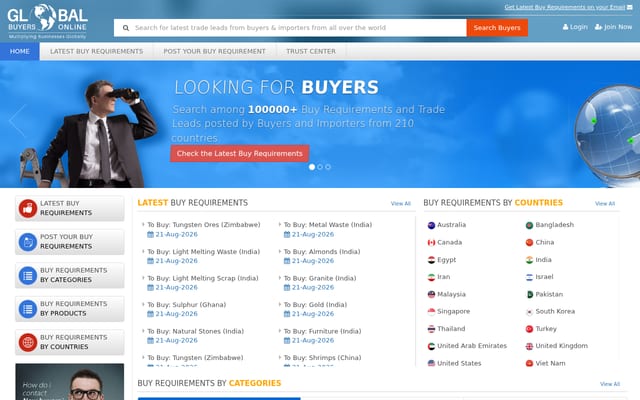Click the Search Buyers button
This screenshot has width=640, height=400.
(497, 28)
